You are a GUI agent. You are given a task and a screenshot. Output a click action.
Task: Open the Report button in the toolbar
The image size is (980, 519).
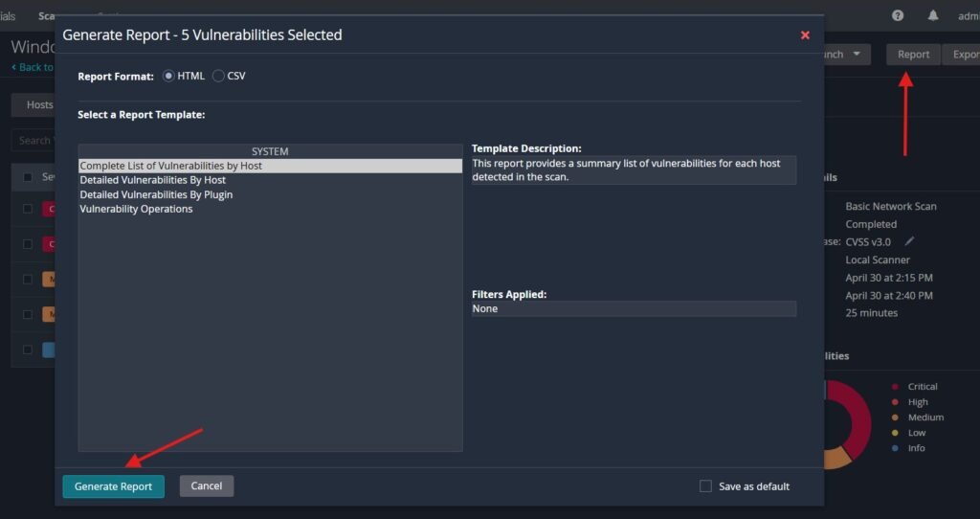point(913,55)
